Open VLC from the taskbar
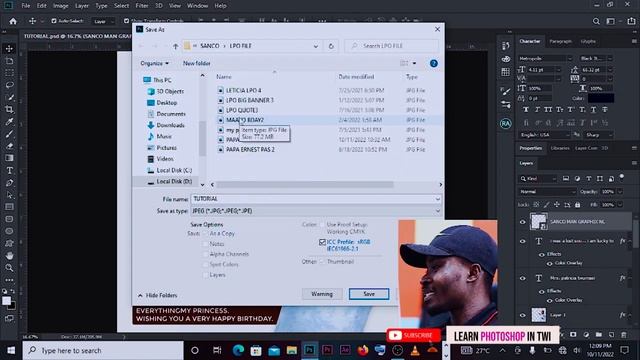 [415, 350]
